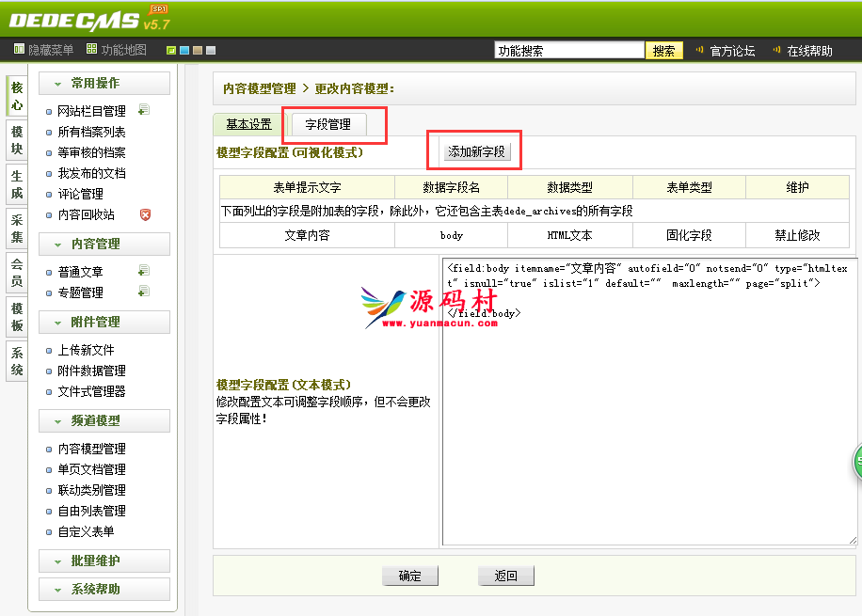
Task: Click the 隐藏菜单 icon in top bar
Action: tap(19, 50)
